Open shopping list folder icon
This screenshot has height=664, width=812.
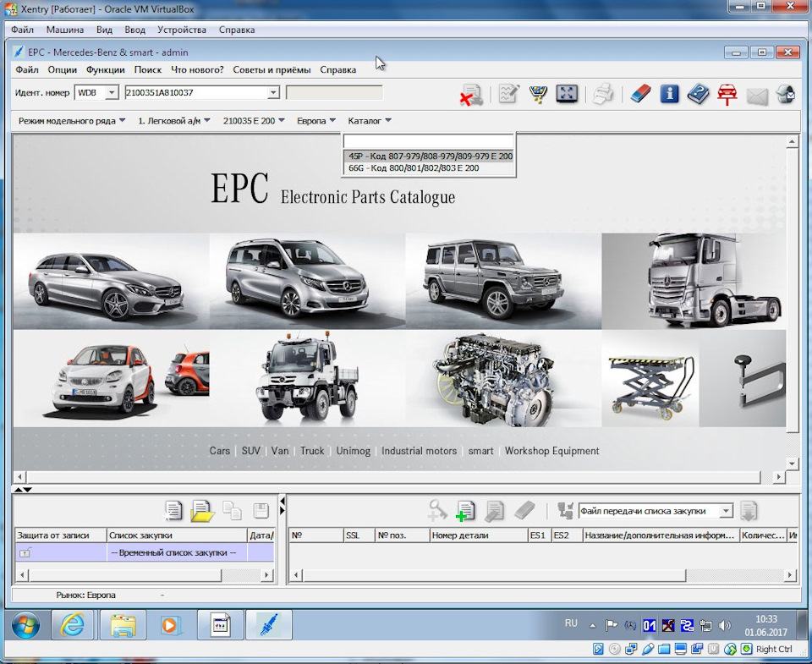202,511
